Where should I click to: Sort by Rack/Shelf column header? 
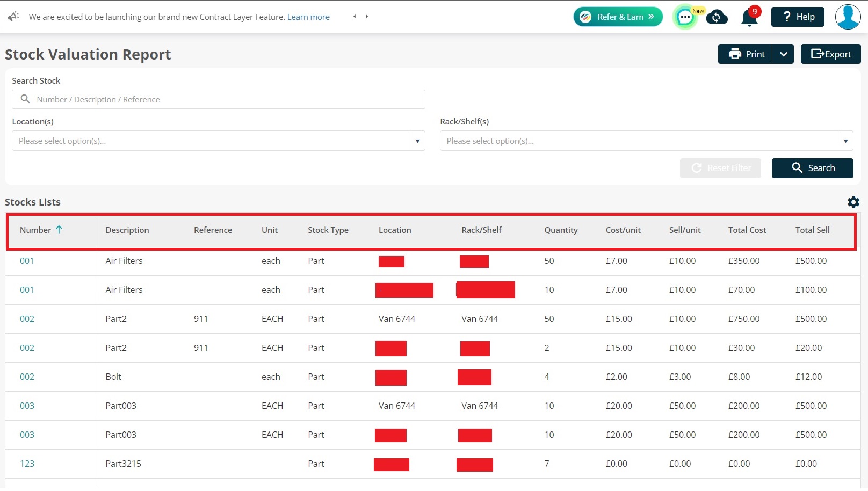click(481, 230)
